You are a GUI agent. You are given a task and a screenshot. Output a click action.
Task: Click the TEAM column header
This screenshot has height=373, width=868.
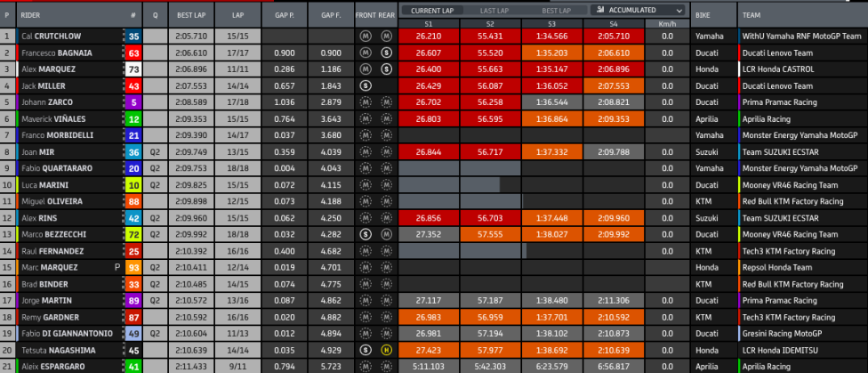(751, 15)
